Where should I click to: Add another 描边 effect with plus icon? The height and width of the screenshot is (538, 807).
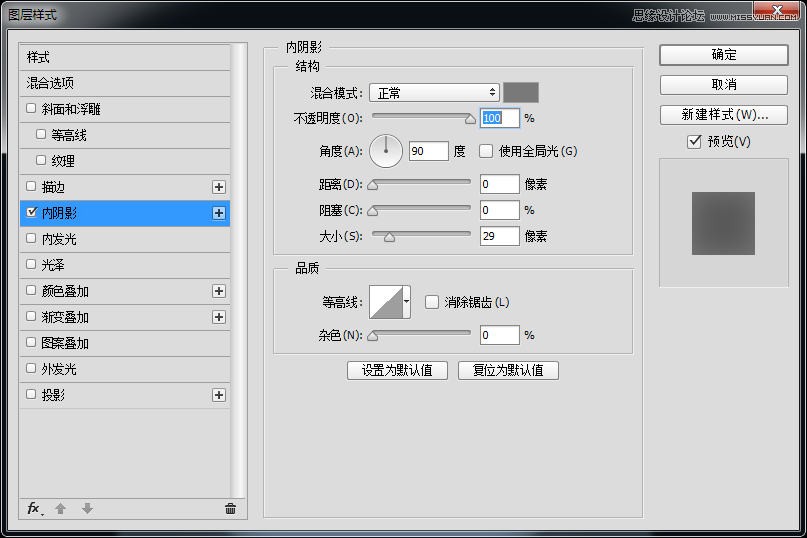coord(219,187)
